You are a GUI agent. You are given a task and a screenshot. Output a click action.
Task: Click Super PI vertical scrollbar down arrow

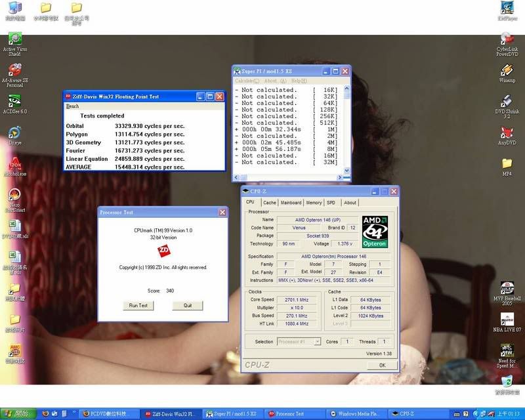tap(346, 170)
